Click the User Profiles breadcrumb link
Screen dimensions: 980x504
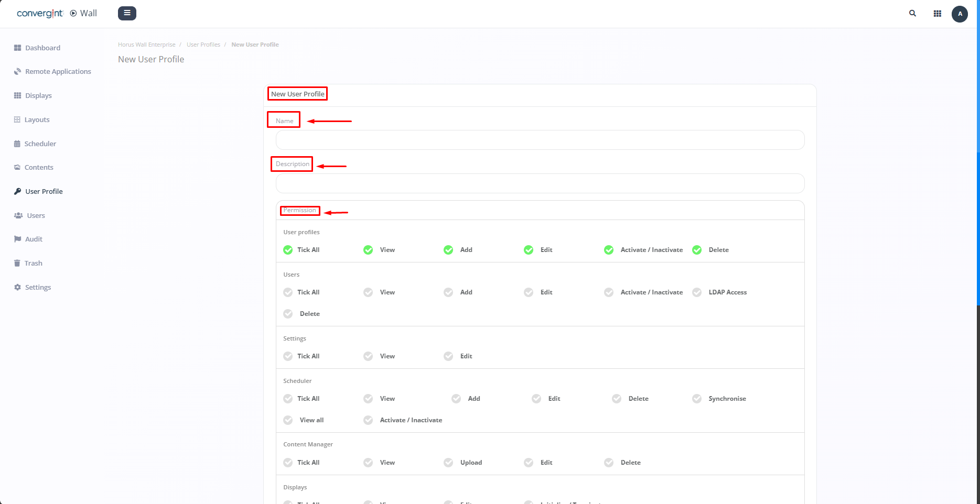(x=203, y=45)
